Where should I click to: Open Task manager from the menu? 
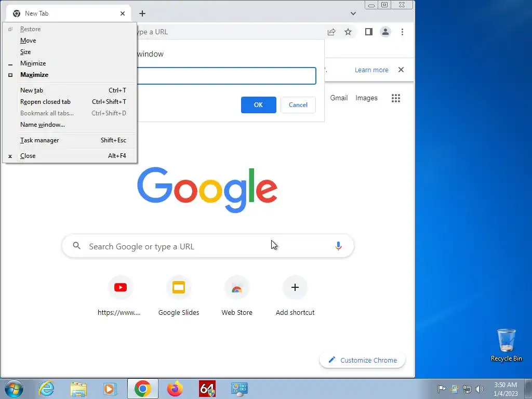coord(70,140)
